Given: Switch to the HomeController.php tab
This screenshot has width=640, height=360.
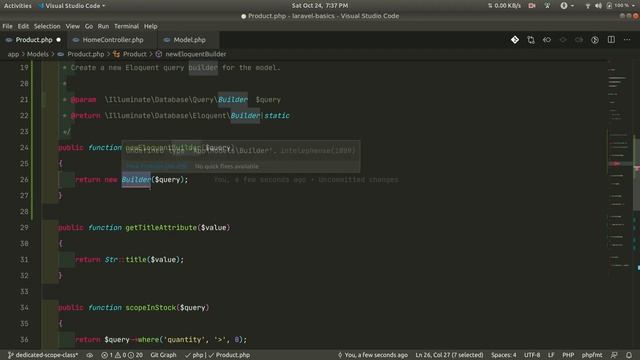Looking at the screenshot, I should 113,40.
